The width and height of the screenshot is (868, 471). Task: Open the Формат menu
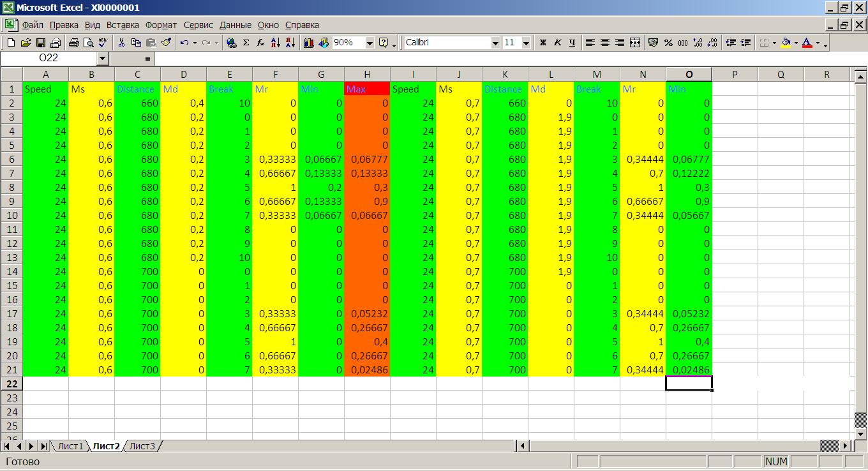coord(161,25)
